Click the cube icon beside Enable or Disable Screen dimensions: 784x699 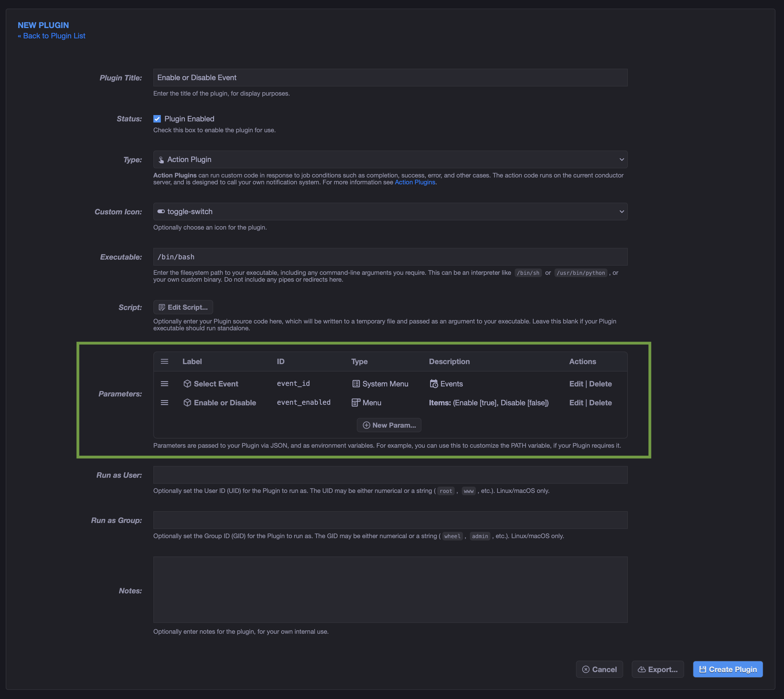[x=187, y=402]
